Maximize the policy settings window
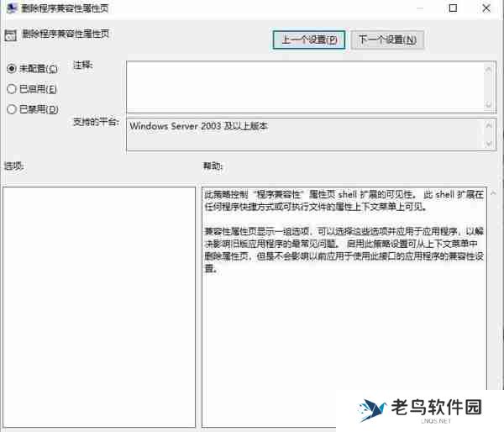 click(453, 8)
